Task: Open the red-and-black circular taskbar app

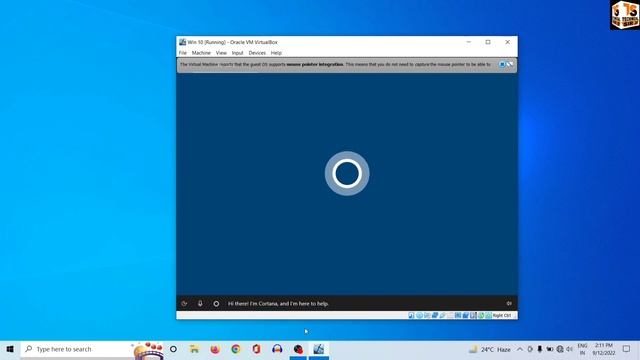Action: tap(298, 349)
